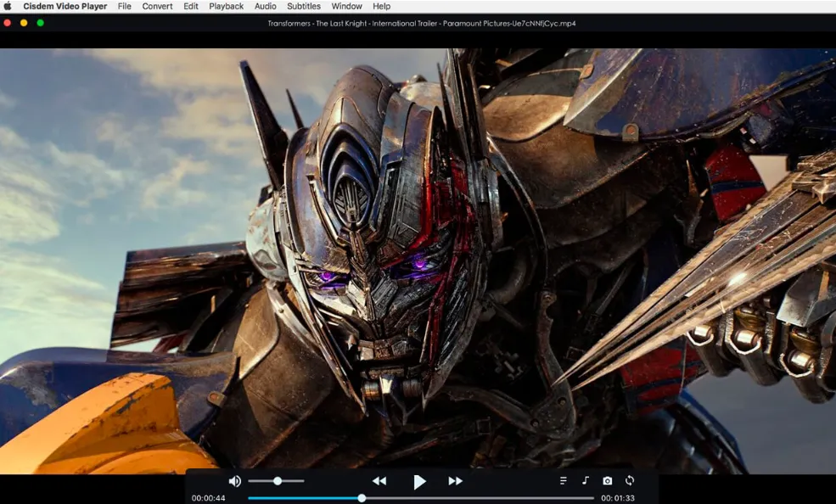Open the Cisdem Video Player app menu

coord(65,7)
